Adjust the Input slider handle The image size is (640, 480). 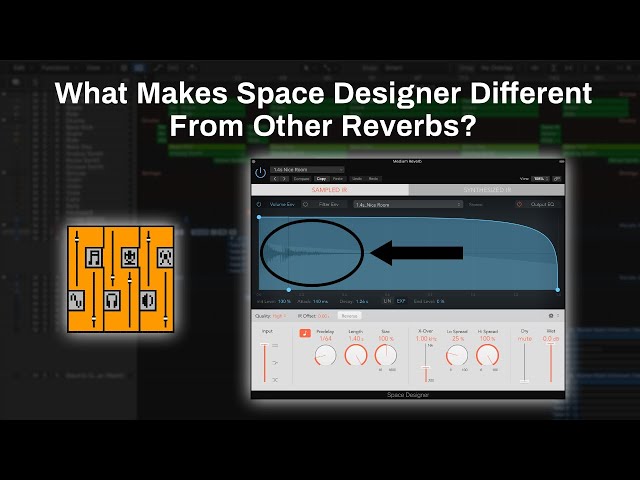(264, 345)
